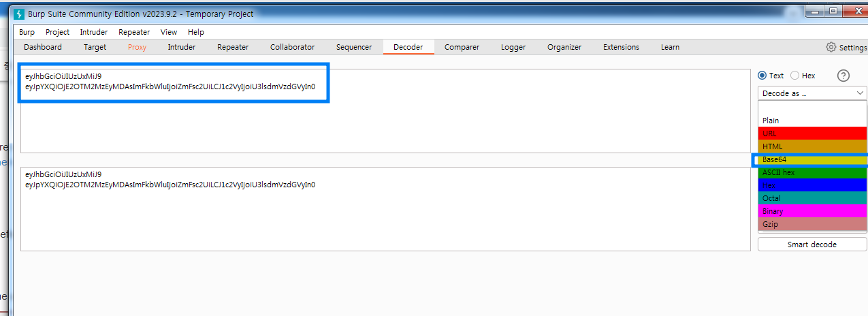868x316 pixels.
Task: Click the Burp Suite lightning logo icon
Action: tap(19, 14)
